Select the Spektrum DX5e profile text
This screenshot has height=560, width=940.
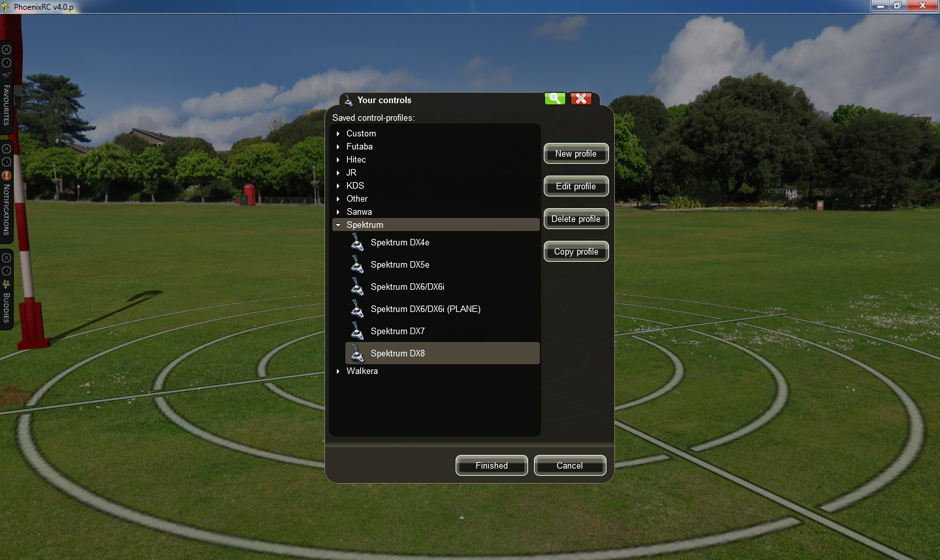pyautogui.click(x=400, y=265)
